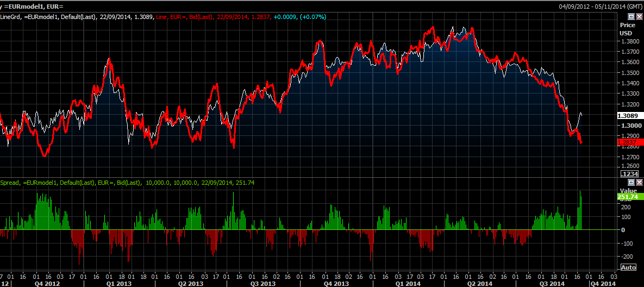Image resolution: width=644 pixels, height=287 pixels.
Task: Close the price chart pane
Action: click(x=639, y=17)
